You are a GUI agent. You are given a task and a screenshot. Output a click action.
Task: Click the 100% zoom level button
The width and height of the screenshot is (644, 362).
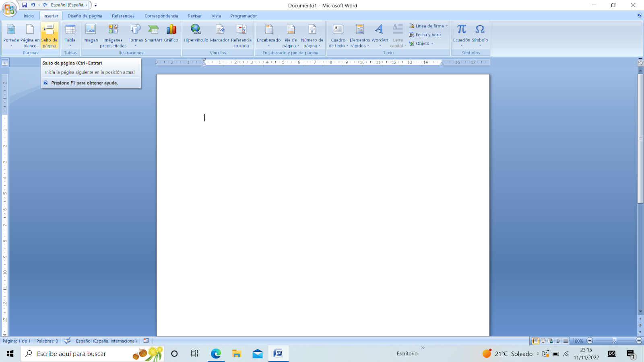[578, 341]
